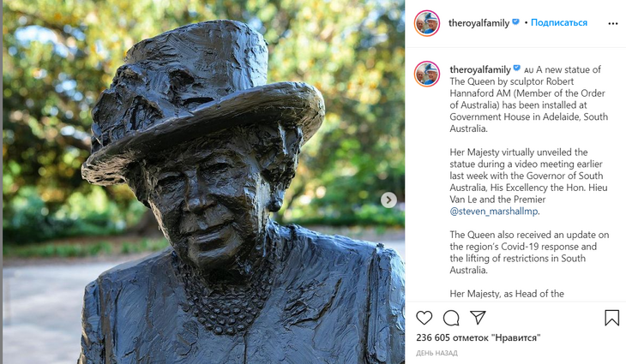Go to next photo using the arrow
626x364 pixels.
[388, 200]
